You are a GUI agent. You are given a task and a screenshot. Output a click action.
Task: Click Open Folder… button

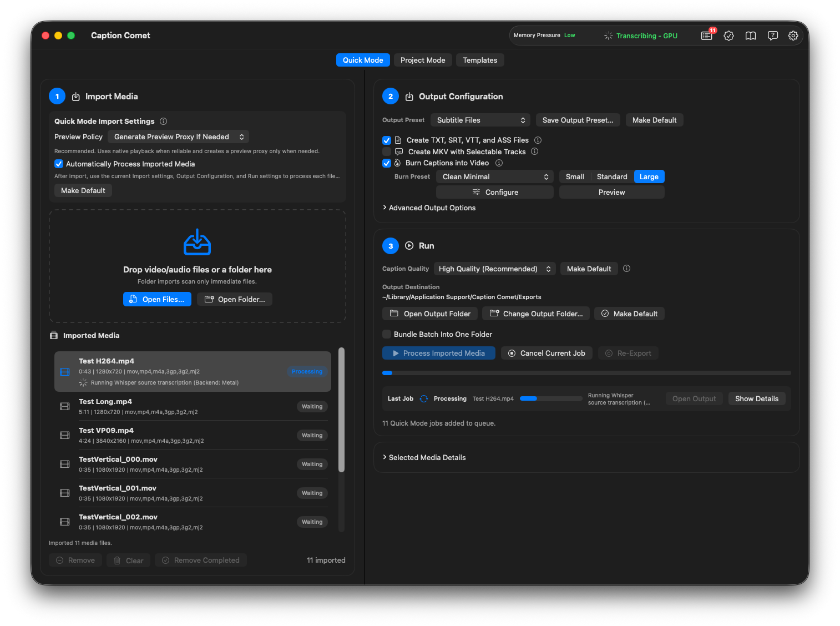[x=235, y=299]
